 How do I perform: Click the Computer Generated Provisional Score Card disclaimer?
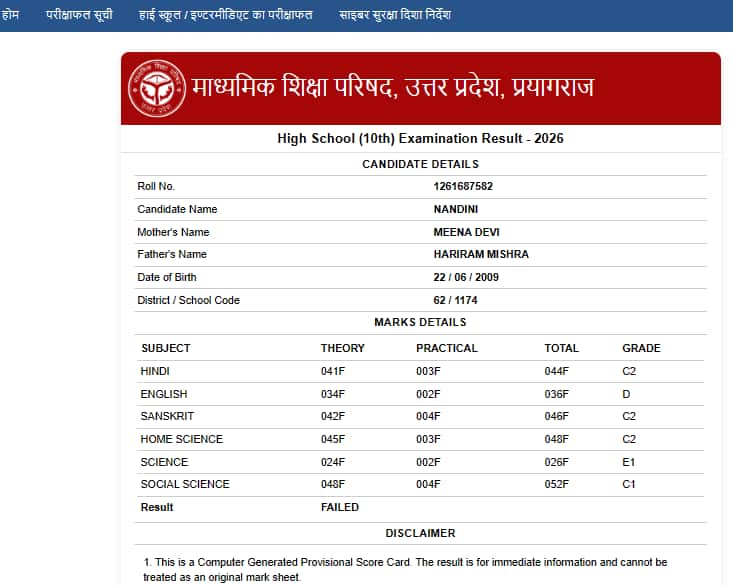405,569
